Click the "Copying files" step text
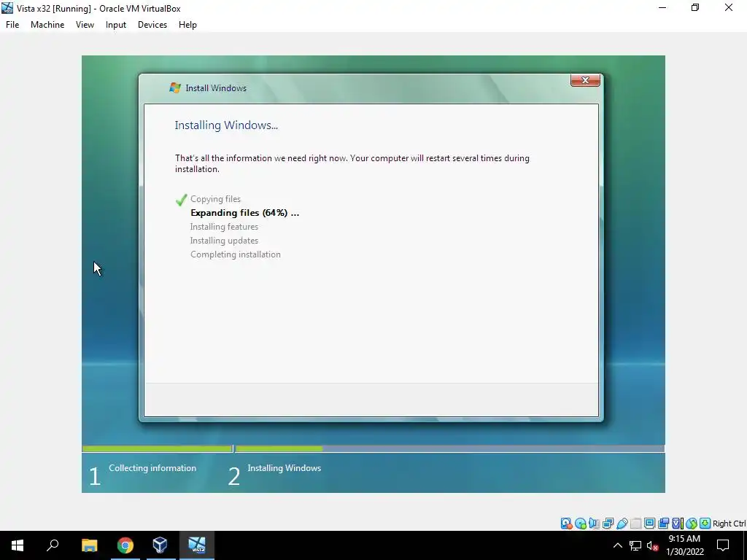 [x=215, y=199]
